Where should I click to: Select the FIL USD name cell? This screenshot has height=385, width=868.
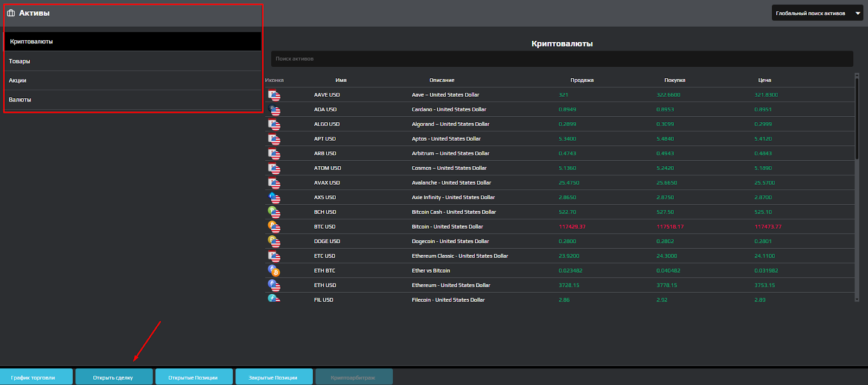323,300
